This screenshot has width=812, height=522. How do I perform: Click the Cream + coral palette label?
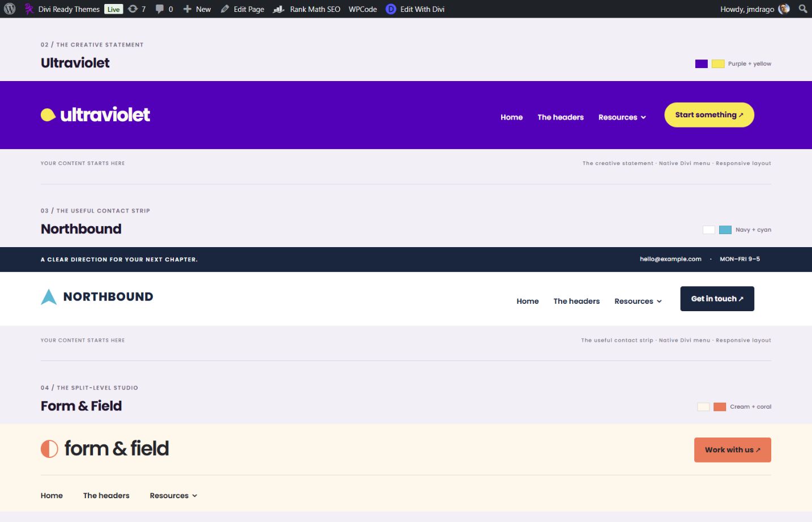click(x=751, y=407)
